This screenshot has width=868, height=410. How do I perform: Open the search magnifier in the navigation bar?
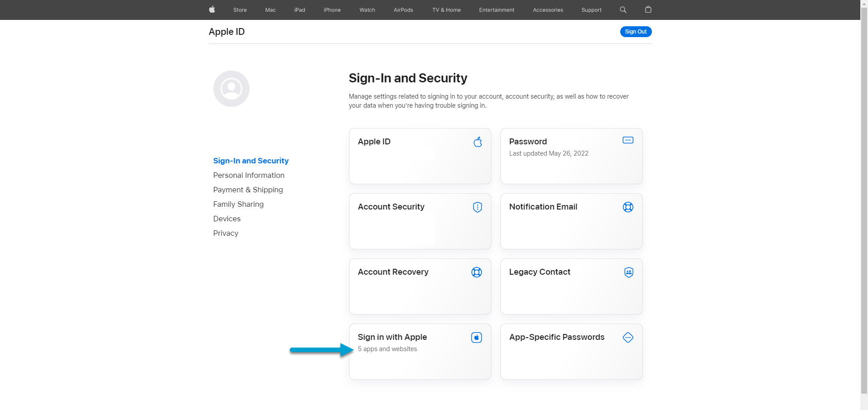(x=623, y=10)
